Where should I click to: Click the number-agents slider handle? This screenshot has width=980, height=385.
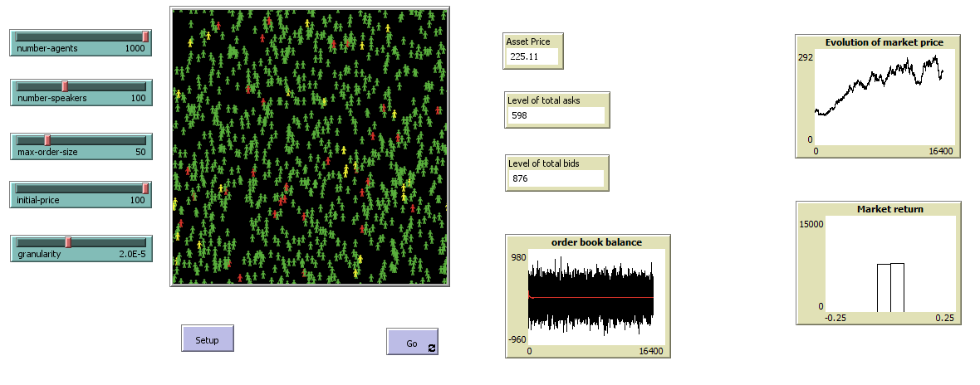(x=145, y=37)
